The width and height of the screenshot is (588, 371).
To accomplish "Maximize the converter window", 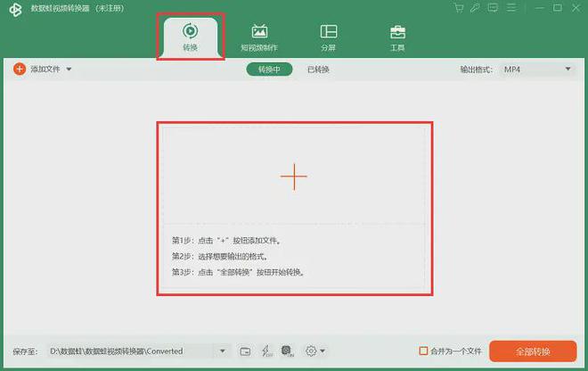I will (x=558, y=7).
